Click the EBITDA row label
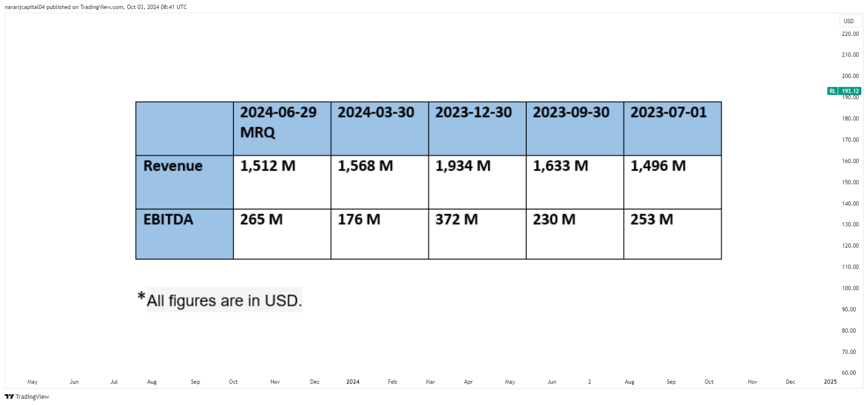Viewport: 868px width, 405px height. 168,220
